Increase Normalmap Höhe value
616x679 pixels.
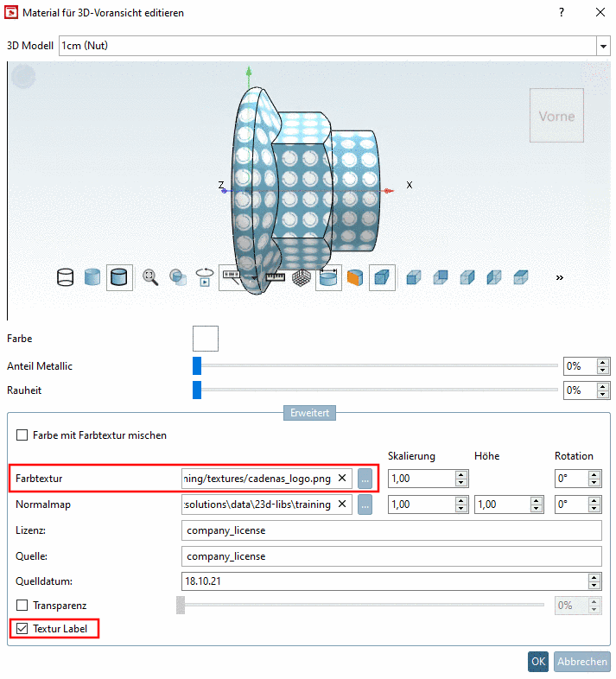coord(537,500)
